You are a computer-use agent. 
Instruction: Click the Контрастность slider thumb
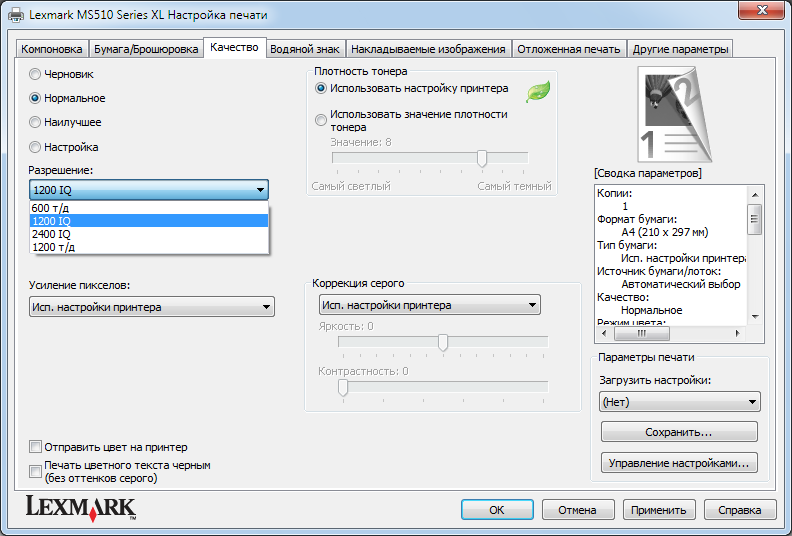tap(343, 387)
